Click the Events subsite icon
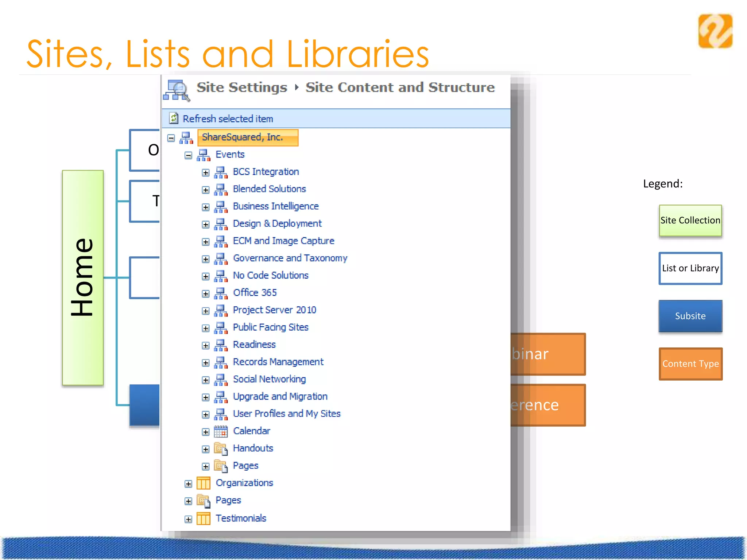This screenshot has width=747, height=560. (x=204, y=155)
